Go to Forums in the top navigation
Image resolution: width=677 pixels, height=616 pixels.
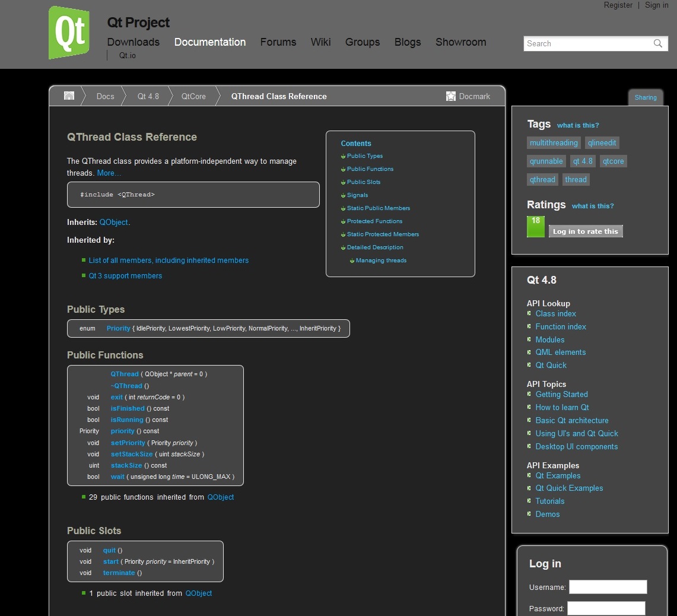coord(278,42)
